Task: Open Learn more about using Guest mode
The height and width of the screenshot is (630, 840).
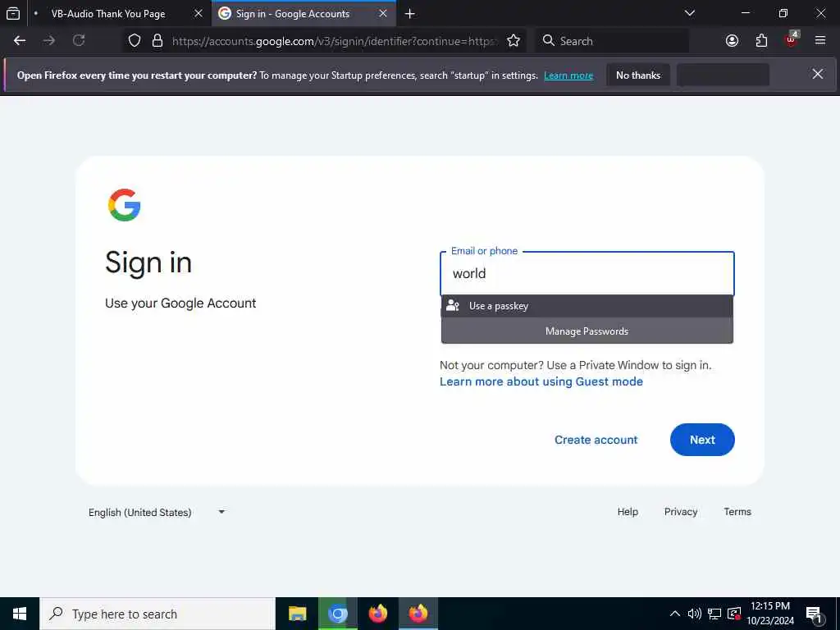Action: click(541, 381)
